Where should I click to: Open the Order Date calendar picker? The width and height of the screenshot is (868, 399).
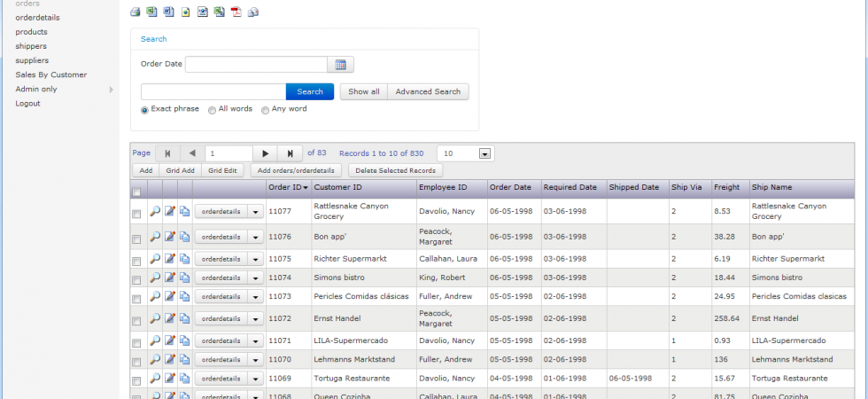[x=340, y=64]
